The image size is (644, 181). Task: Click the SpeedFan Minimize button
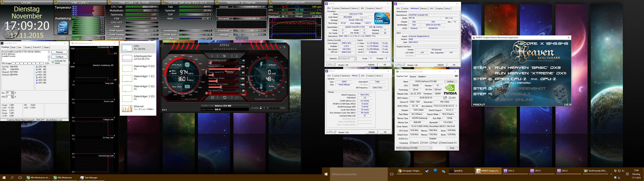point(60,52)
